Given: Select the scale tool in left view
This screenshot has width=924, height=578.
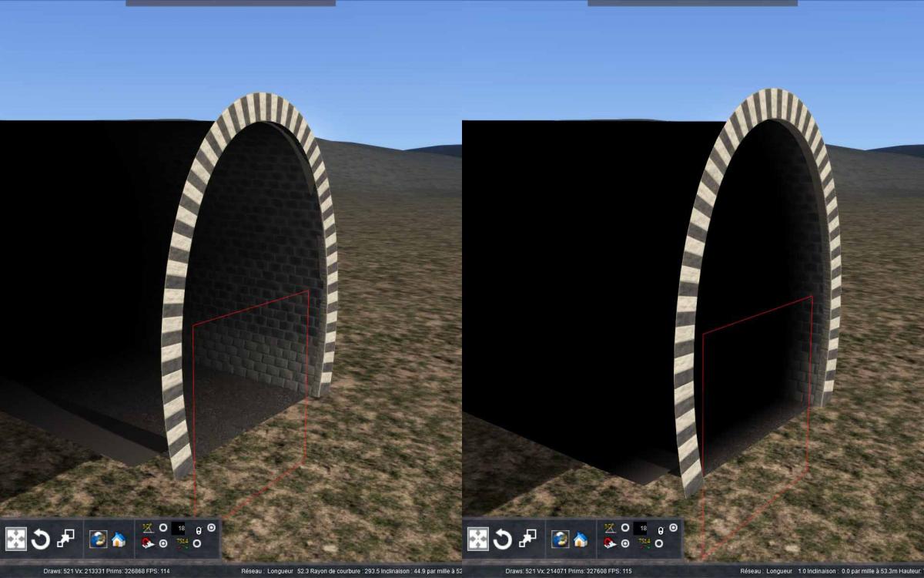Looking at the screenshot, I should [x=65, y=538].
